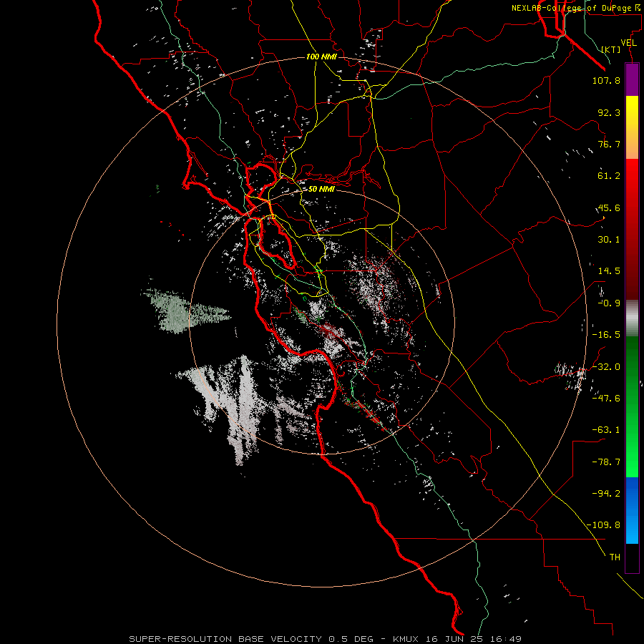The height and width of the screenshot is (644, 644).
Task: Click the 92.3 legend value
Action: 609,112
